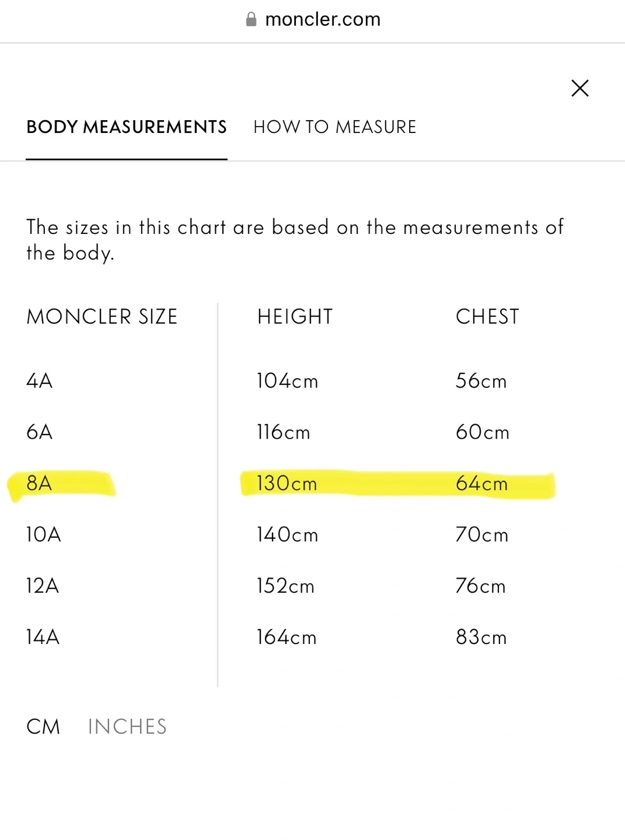Close the size chart with the X icon

579,88
